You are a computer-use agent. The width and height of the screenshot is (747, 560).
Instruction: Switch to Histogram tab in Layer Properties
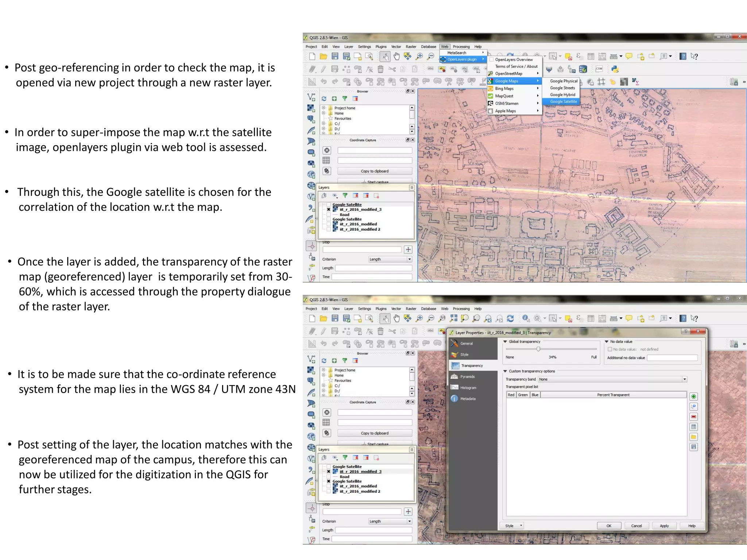pyautogui.click(x=473, y=388)
